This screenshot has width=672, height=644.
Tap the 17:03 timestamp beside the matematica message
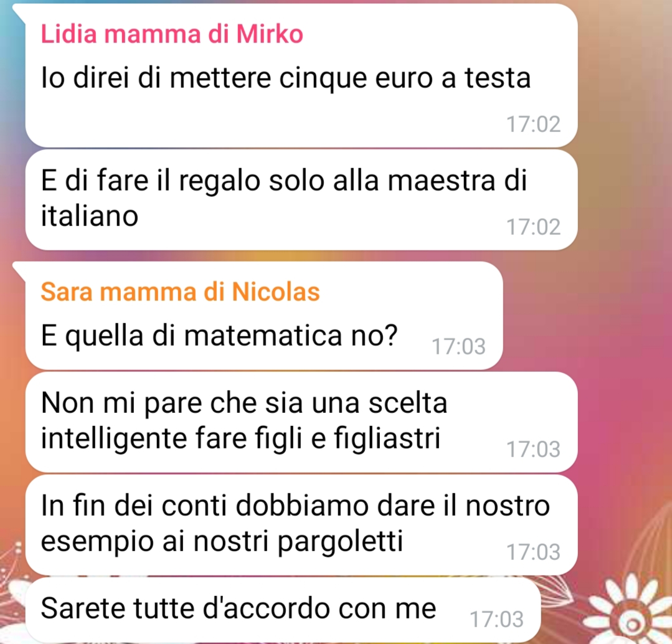coord(458,347)
